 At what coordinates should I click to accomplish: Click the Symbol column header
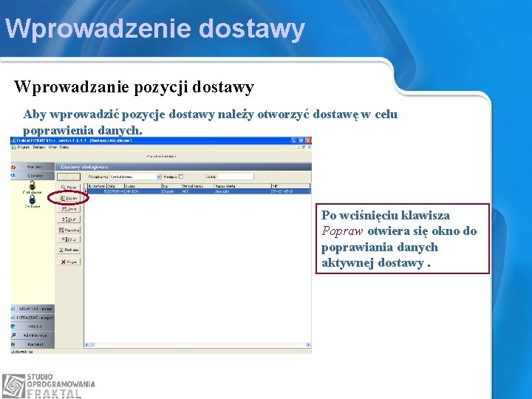[143, 186]
